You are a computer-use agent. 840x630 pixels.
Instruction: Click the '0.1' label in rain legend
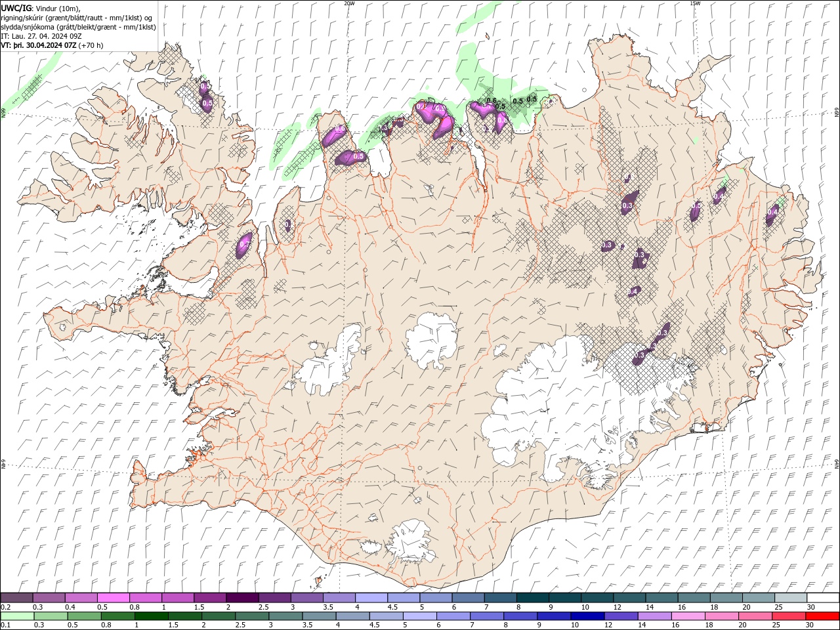(x=6, y=625)
